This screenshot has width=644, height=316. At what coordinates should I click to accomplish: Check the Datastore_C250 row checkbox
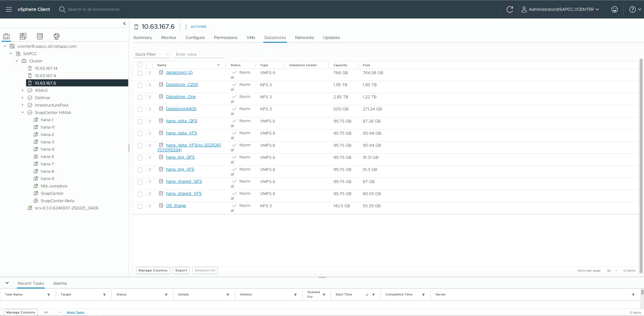tap(140, 85)
